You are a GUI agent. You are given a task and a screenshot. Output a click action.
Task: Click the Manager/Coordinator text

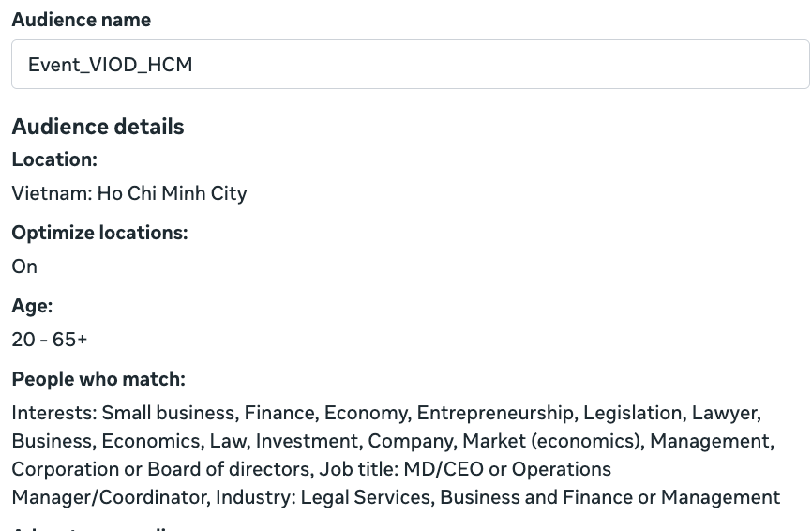pos(111,497)
